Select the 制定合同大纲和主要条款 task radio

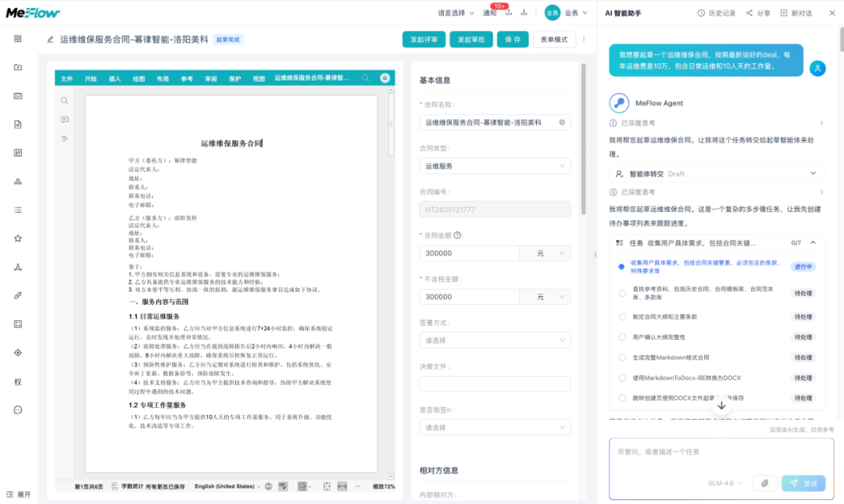click(622, 316)
